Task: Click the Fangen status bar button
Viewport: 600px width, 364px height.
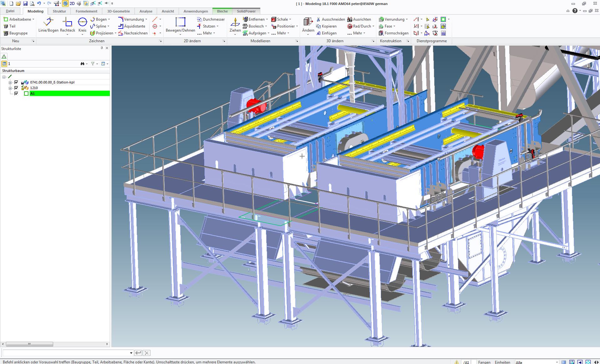Action: (484, 362)
